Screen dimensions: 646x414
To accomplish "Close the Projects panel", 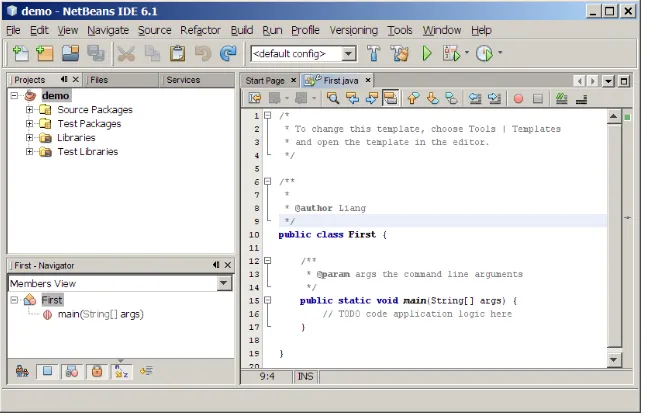I will coord(75,79).
